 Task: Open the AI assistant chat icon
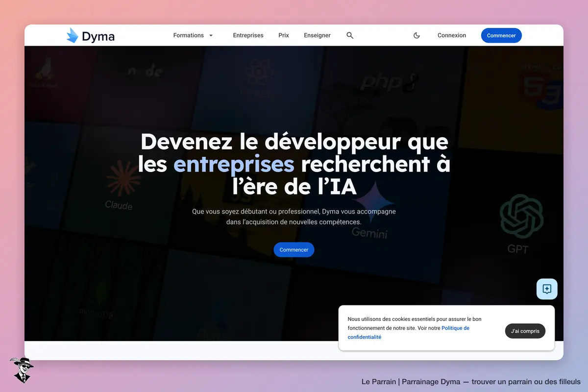point(547,289)
